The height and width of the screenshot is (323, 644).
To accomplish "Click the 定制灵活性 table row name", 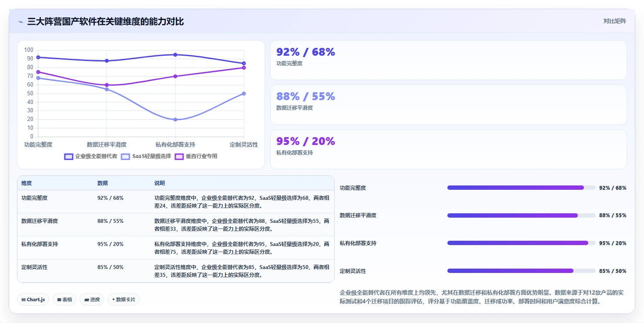I will click(x=34, y=267).
